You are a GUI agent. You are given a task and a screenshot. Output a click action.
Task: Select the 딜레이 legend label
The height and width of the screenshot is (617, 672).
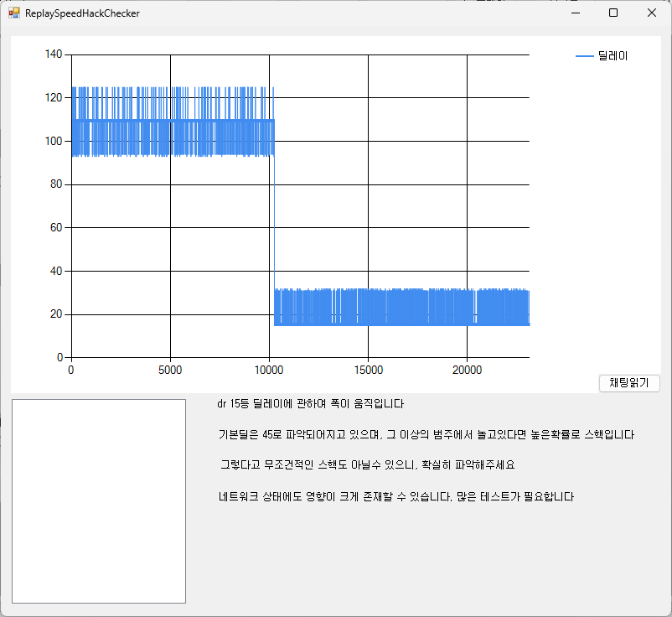click(613, 56)
